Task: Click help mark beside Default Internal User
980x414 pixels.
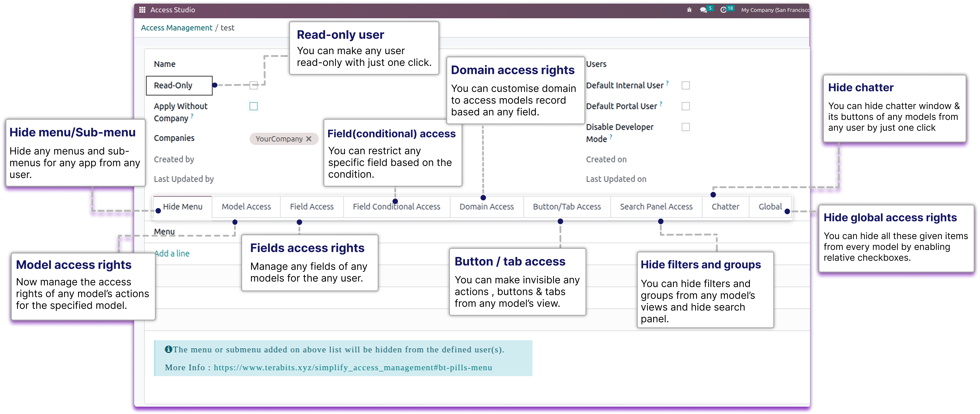Action: coord(667,83)
